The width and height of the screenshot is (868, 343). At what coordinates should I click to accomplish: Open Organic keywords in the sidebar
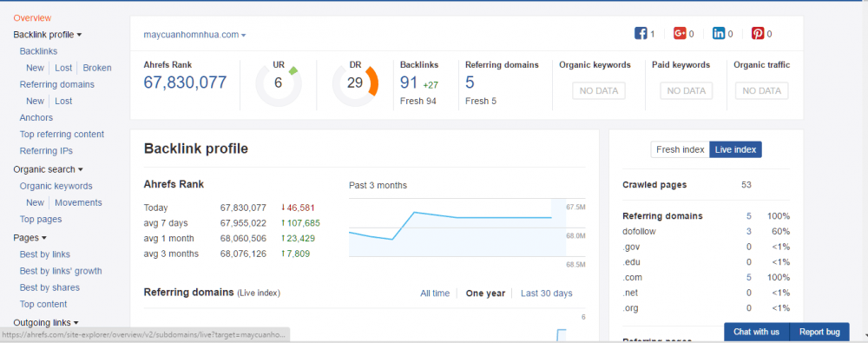(56, 186)
